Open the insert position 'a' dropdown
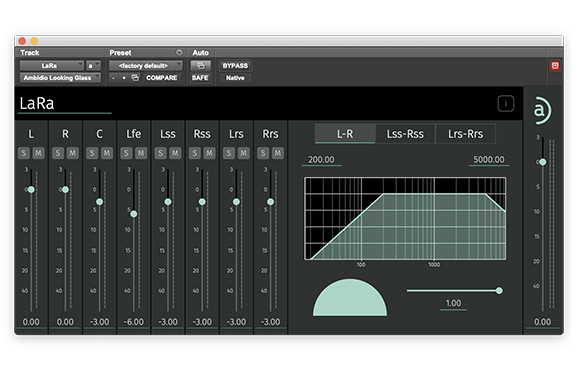Screen dimensions: 580x373 tap(93, 65)
